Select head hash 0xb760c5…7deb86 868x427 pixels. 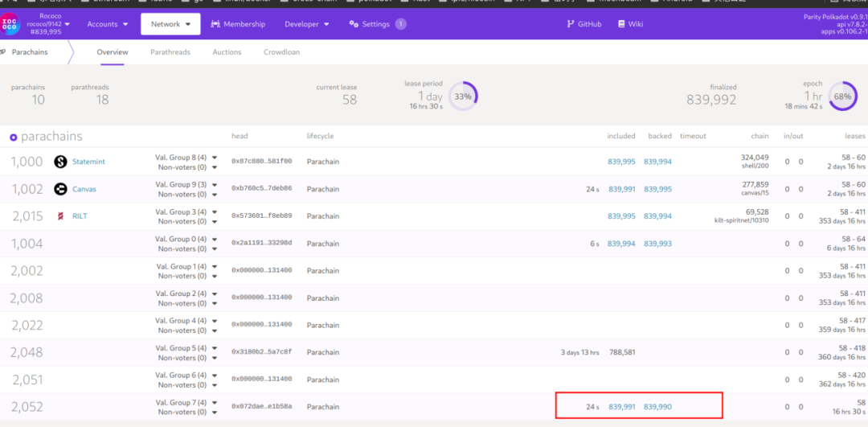pyautogui.click(x=261, y=189)
